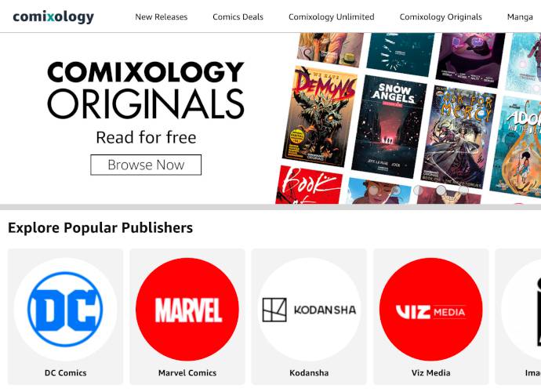Select the Marvel logo circle
This screenshot has height=392, width=541.
[187, 309]
